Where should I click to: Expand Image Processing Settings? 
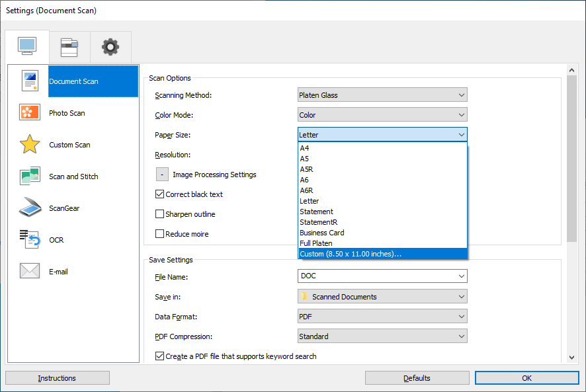161,174
